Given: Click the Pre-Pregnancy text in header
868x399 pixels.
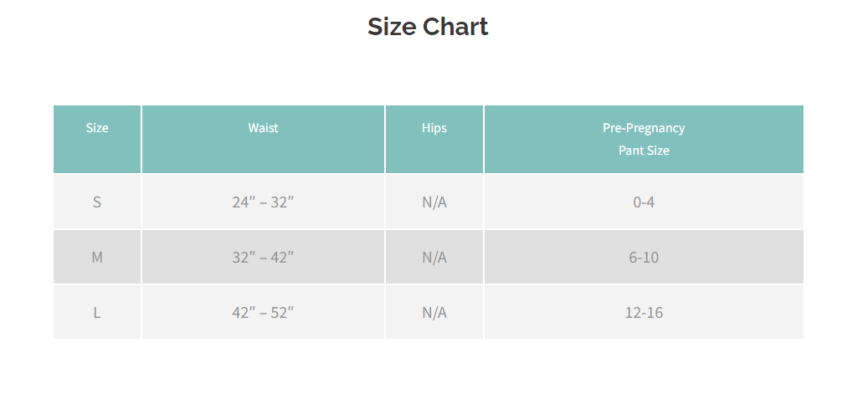Looking at the screenshot, I should [644, 128].
